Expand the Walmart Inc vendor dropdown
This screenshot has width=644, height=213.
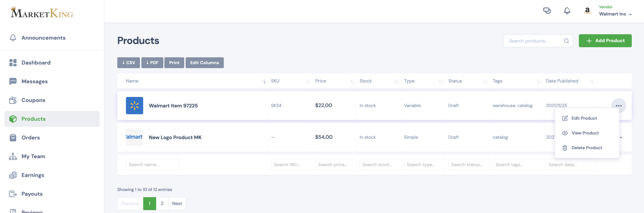click(615, 14)
